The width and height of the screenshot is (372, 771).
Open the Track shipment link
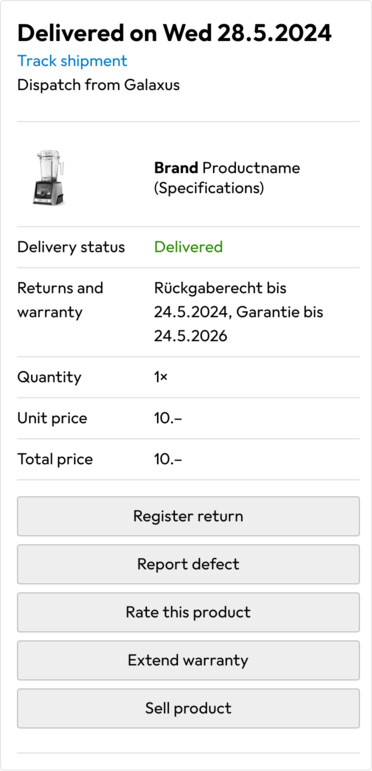[x=72, y=61]
